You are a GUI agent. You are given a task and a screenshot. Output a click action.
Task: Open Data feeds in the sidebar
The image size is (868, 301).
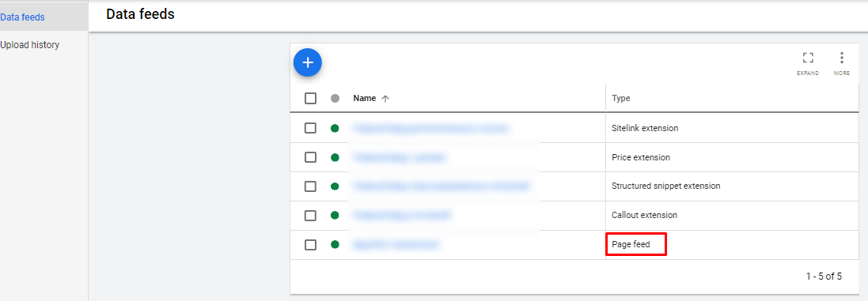click(23, 17)
